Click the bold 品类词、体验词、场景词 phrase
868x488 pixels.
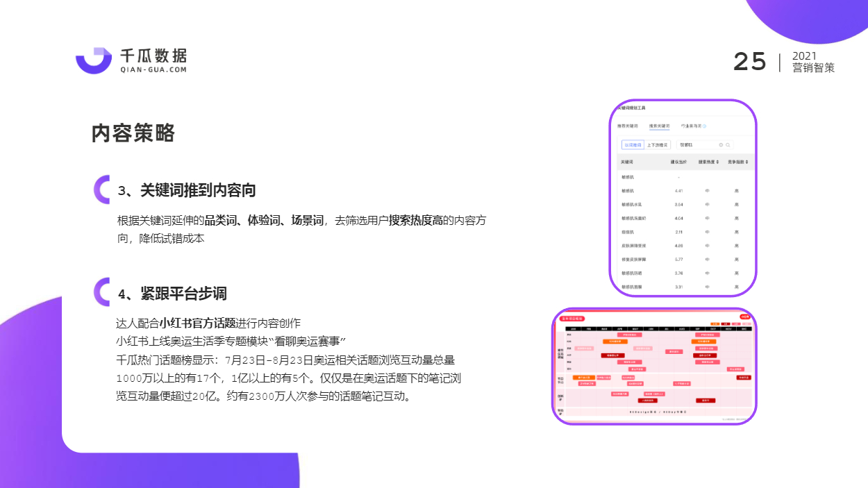click(x=263, y=221)
